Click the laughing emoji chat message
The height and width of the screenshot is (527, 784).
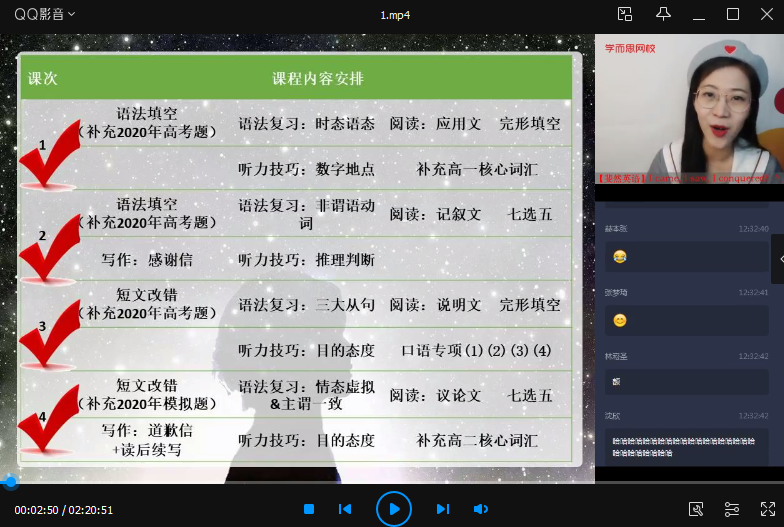click(x=620, y=257)
